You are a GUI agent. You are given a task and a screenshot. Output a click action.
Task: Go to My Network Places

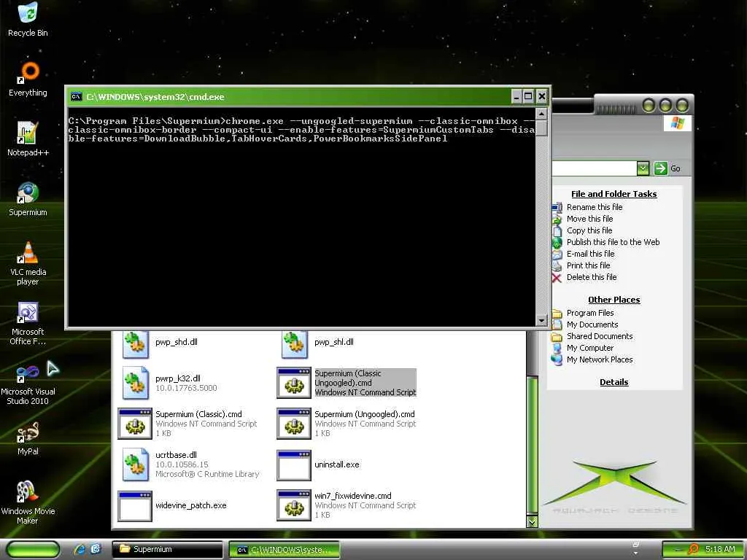click(600, 359)
